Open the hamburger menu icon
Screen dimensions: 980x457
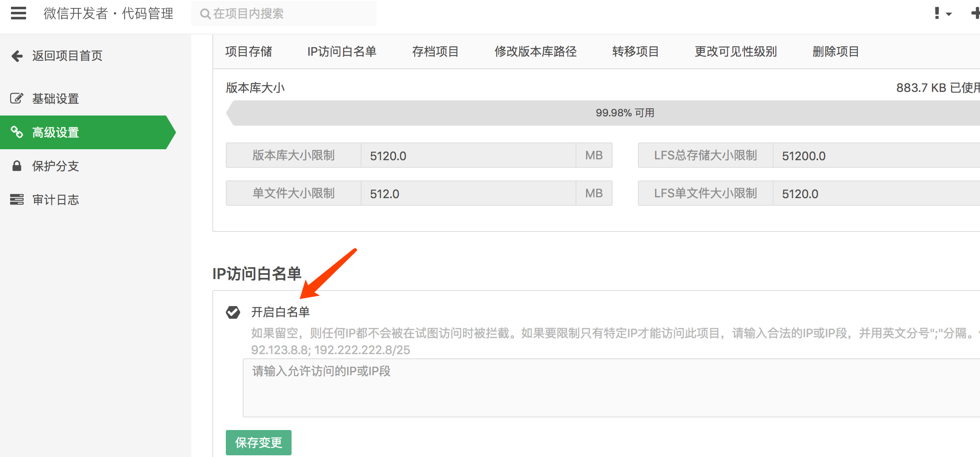point(18,13)
